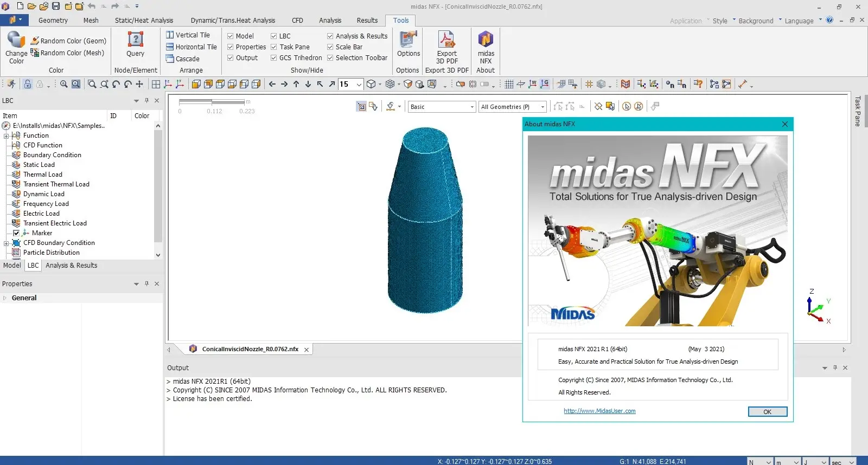Apply Random Color (Geom)
The image size is (868, 465).
click(x=68, y=41)
